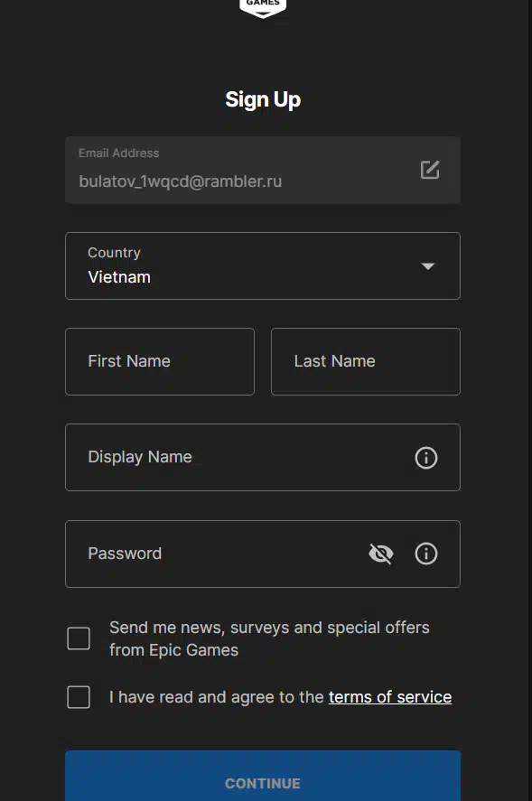Click the Sign Up heading
This screenshot has height=801, width=532.
(263, 99)
